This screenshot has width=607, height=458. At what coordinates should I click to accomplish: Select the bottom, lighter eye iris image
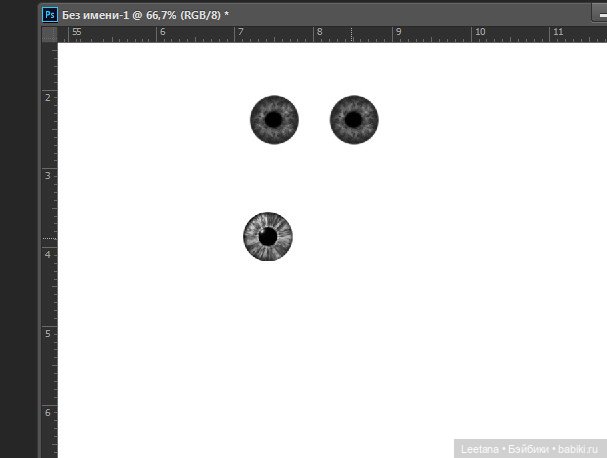point(268,237)
